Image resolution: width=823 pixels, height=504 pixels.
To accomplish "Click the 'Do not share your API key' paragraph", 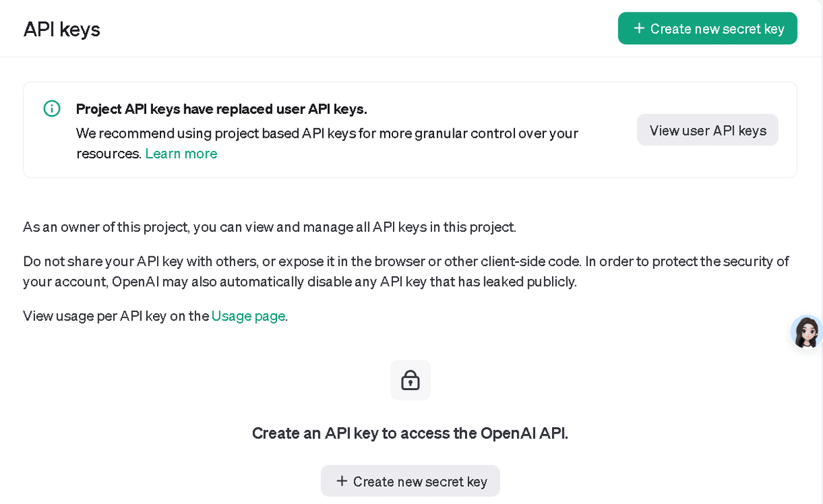I will tap(406, 272).
